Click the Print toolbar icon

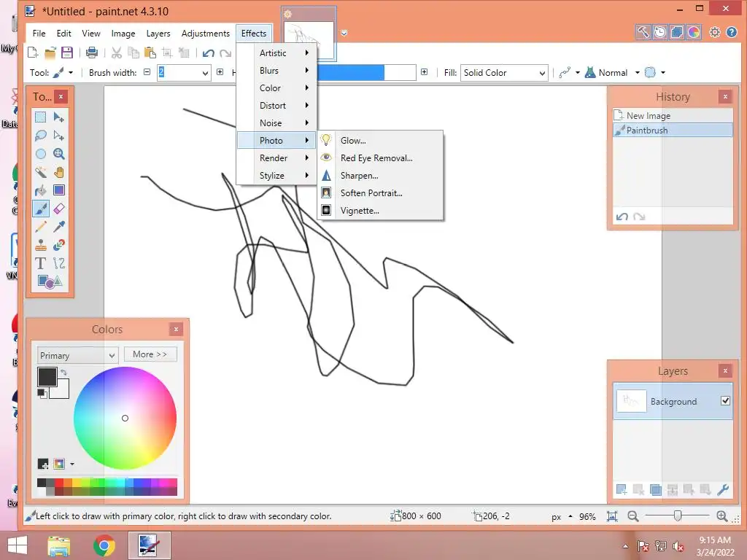tap(91, 52)
